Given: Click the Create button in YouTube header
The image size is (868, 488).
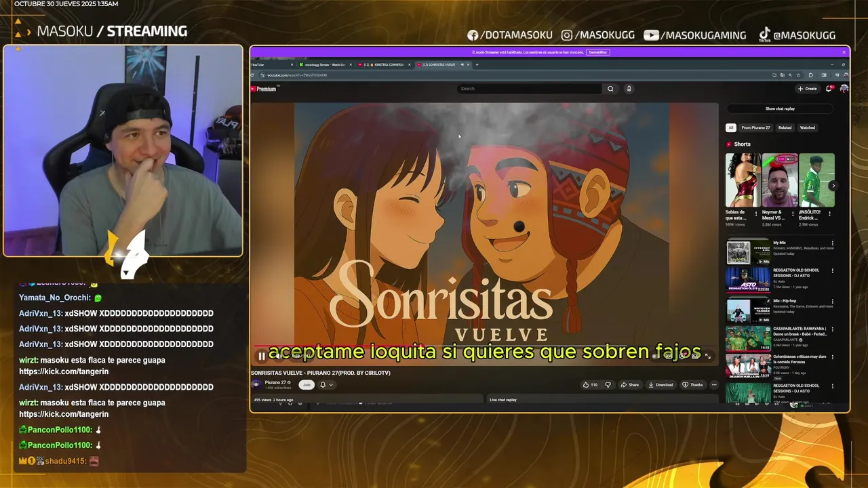Looking at the screenshot, I should (807, 89).
